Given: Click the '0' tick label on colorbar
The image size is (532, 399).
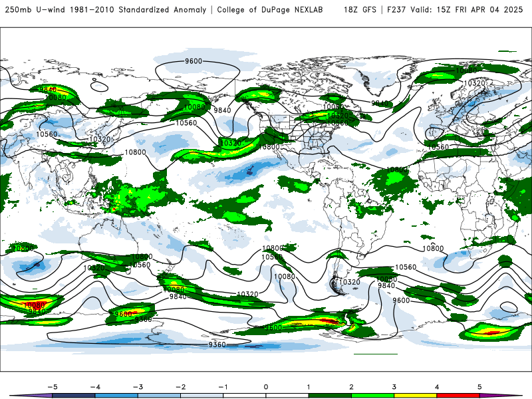Looking at the screenshot, I should (x=266, y=387).
